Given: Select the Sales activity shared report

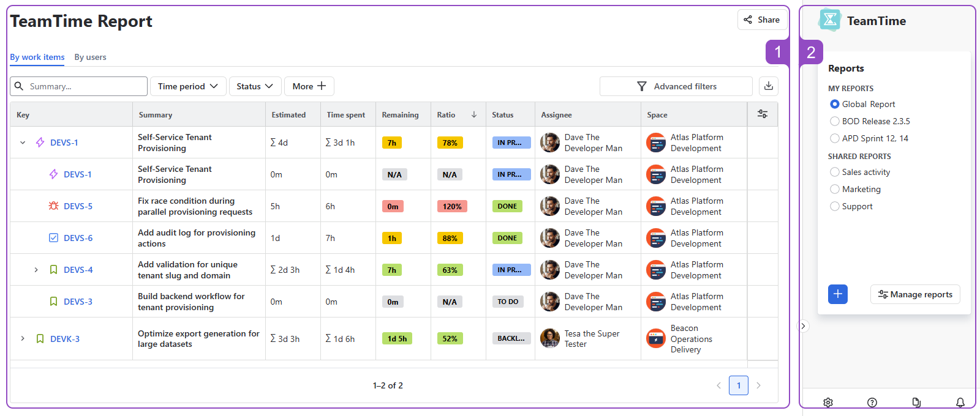Looking at the screenshot, I should point(835,172).
